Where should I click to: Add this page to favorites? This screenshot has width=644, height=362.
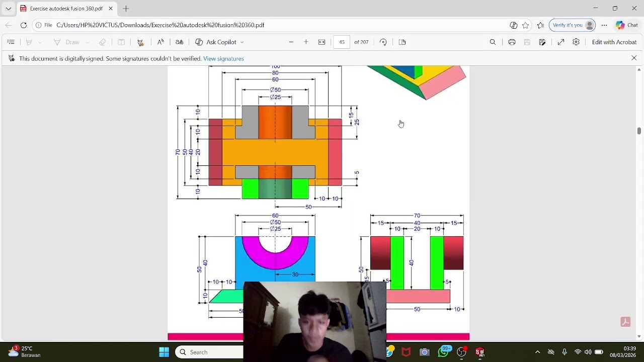[526, 25]
